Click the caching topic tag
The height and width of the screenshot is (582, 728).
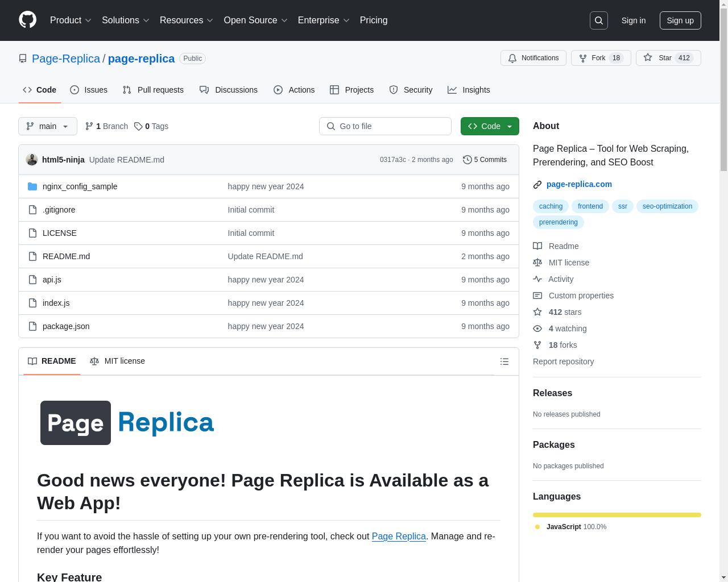[551, 206]
